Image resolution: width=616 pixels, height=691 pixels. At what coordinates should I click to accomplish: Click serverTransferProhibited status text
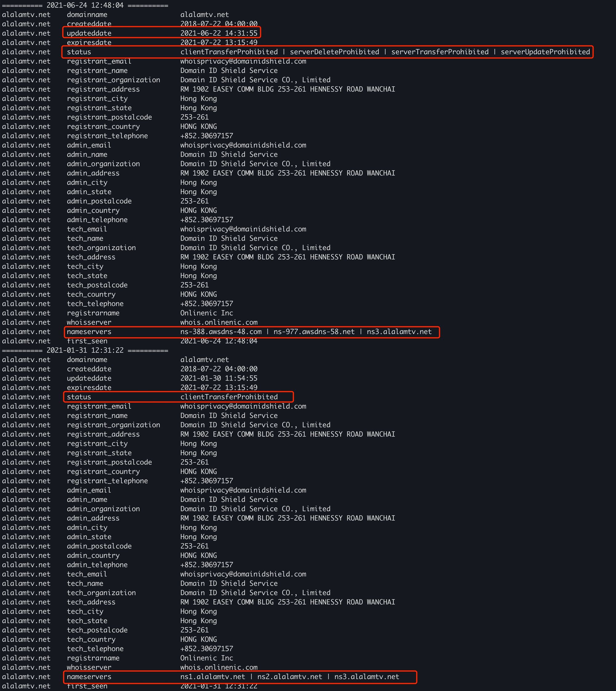tap(440, 52)
